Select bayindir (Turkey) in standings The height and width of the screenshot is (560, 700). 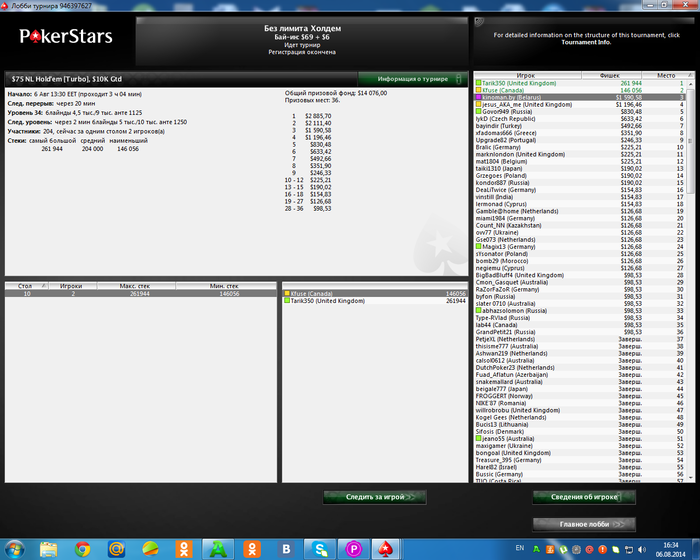580,126
